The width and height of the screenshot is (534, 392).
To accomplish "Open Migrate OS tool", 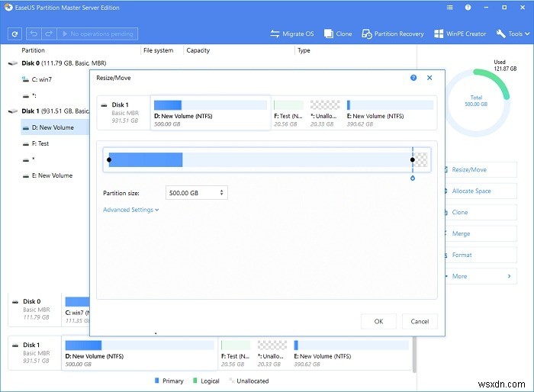I will pyautogui.click(x=292, y=34).
